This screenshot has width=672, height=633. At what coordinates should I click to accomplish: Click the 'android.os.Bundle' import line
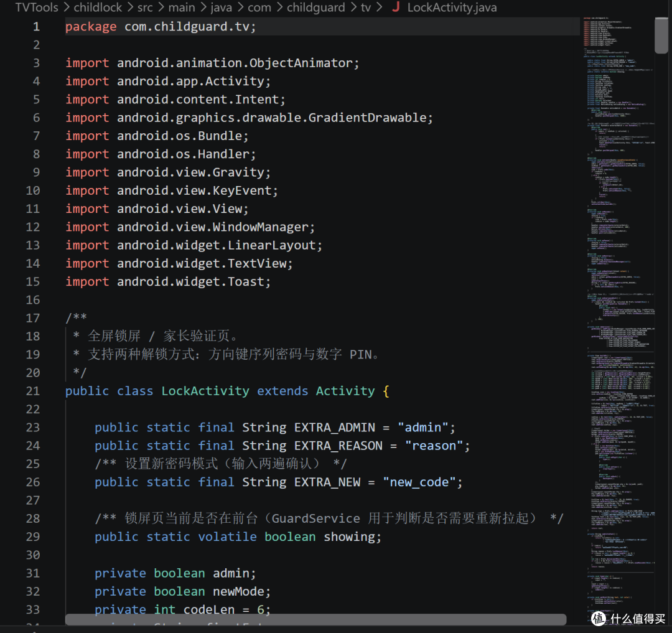(157, 136)
